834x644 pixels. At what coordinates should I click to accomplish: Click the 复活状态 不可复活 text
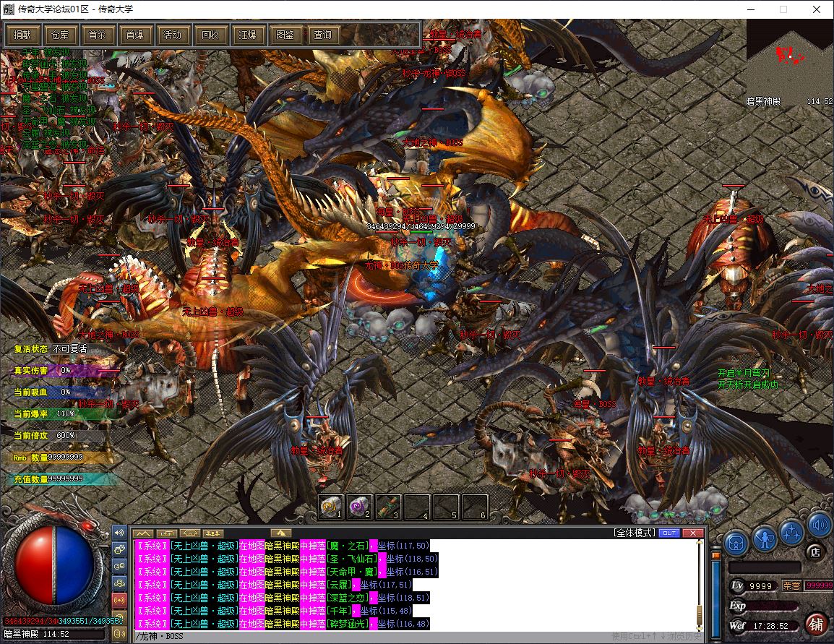[x=50, y=349]
